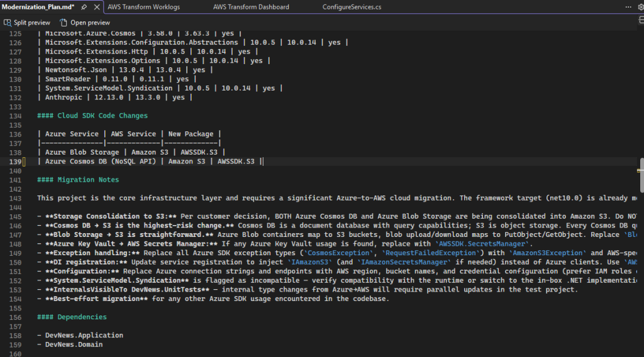Click the AmazonS3Exception code reference
The width and height of the screenshot is (644, 357).
[548, 253]
